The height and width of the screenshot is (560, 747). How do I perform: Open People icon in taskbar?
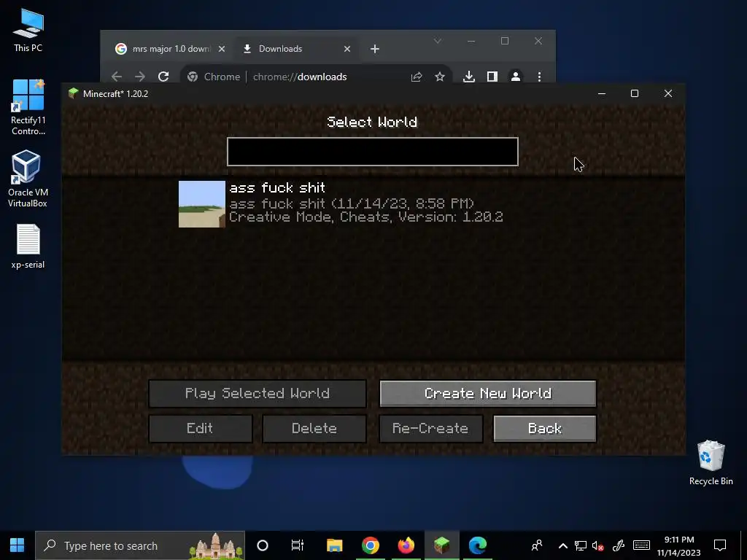click(537, 545)
